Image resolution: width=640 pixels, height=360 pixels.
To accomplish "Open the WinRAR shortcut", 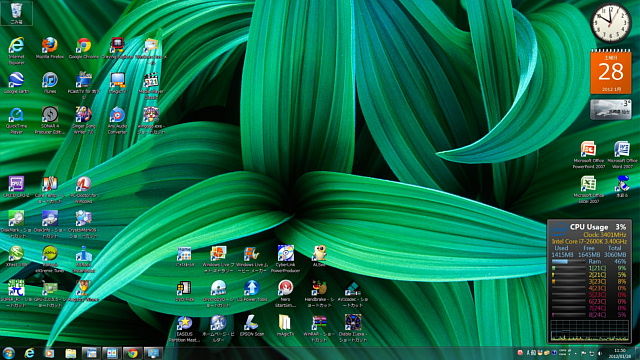I will 319,328.
